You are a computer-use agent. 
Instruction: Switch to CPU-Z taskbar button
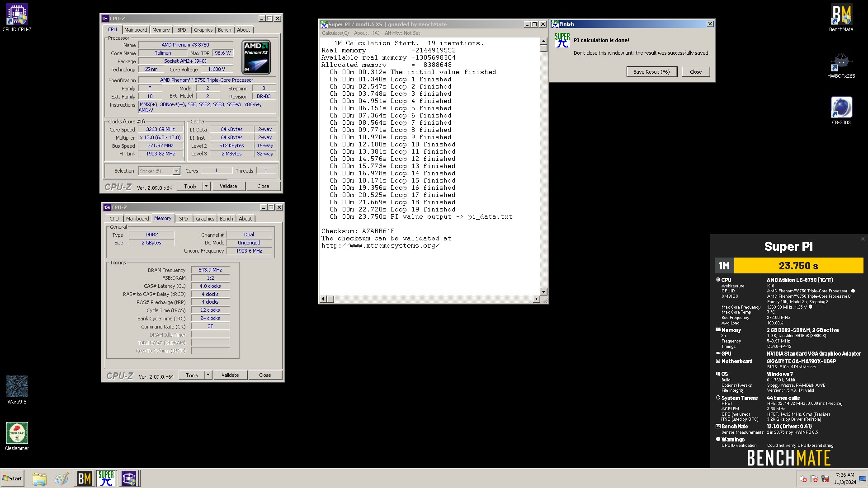[x=129, y=479]
